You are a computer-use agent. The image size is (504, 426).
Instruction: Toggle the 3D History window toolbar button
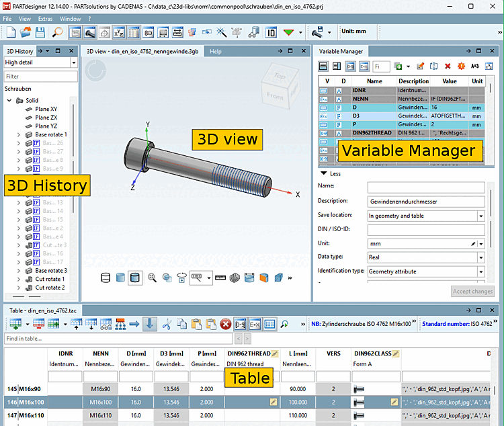coord(75,32)
